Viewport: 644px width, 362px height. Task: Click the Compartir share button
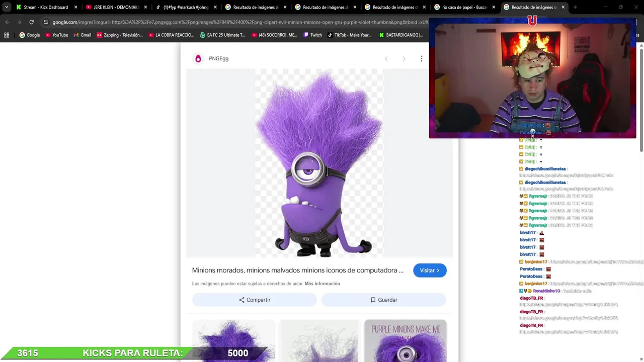(x=254, y=300)
